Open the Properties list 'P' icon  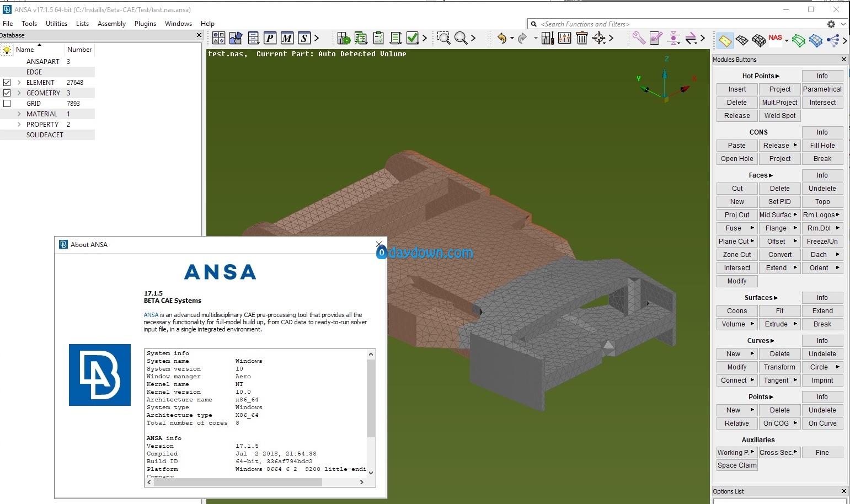coord(270,38)
